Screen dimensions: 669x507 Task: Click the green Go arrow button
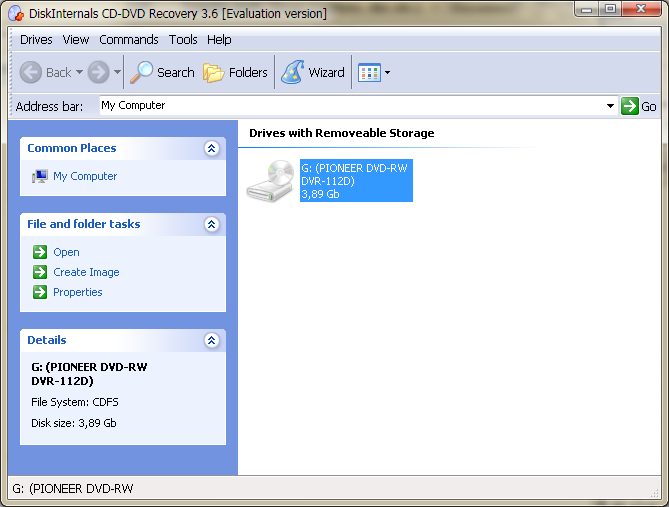tap(630, 106)
